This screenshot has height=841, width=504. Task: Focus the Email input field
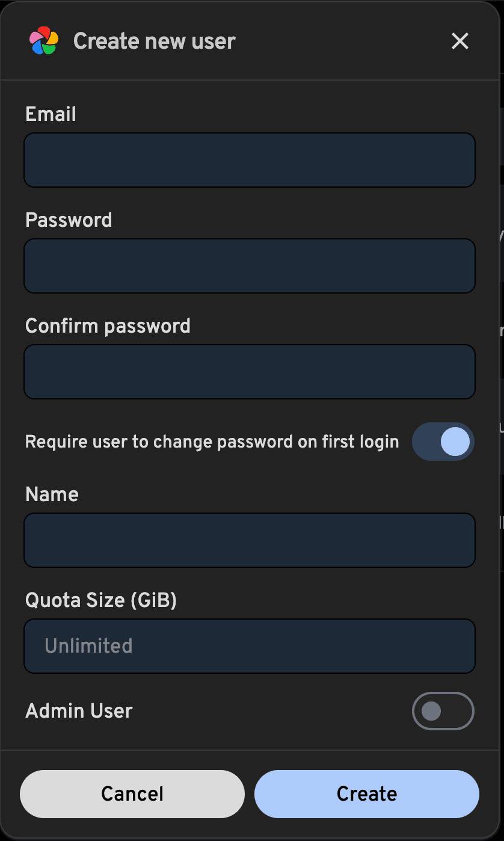pyautogui.click(x=249, y=159)
